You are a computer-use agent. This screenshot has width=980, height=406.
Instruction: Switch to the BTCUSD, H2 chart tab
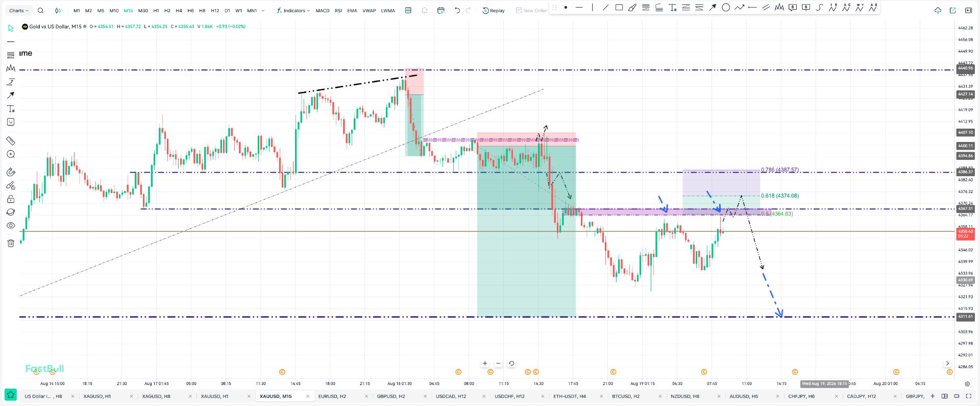pos(626,396)
